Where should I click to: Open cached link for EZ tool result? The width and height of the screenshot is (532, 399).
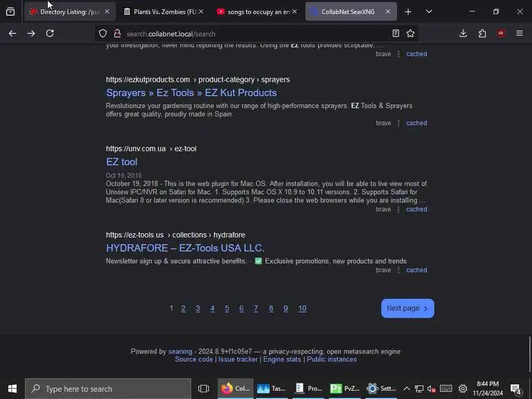[417, 209]
